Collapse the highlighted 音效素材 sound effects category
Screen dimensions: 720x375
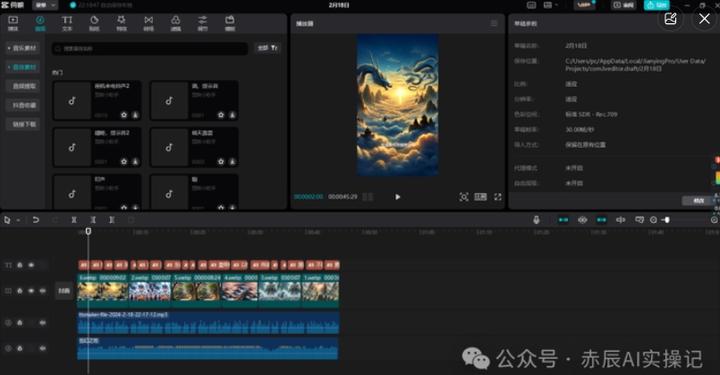[22, 67]
